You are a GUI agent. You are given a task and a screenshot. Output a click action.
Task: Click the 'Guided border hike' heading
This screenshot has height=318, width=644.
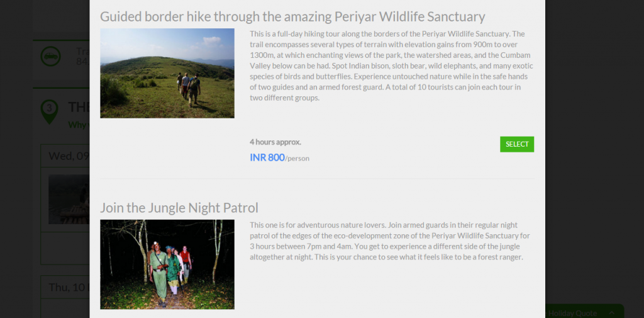(292, 16)
